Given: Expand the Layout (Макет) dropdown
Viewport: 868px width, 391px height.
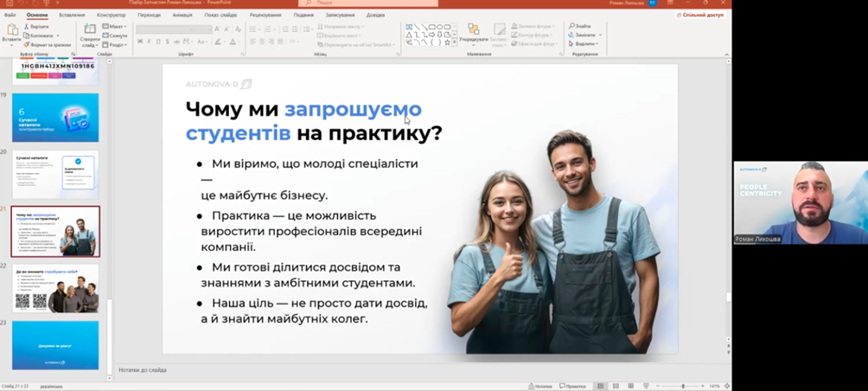Looking at the screenshot, I should click(x=116, y=27).
